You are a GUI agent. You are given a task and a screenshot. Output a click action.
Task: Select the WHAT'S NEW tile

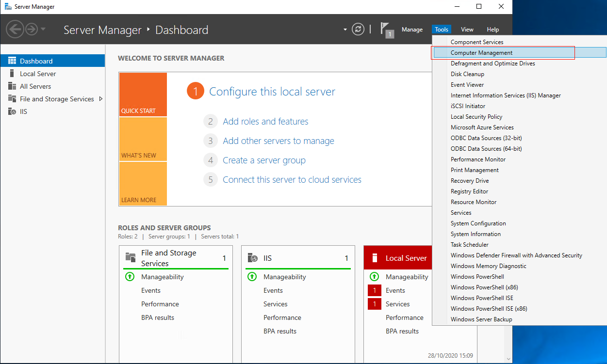pos(143,139)
